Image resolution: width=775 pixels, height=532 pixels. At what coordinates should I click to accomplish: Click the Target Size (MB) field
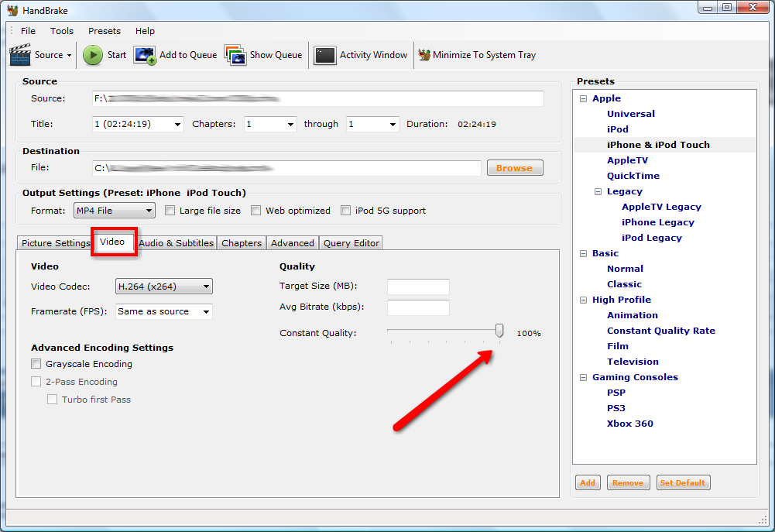coord(418,287)
